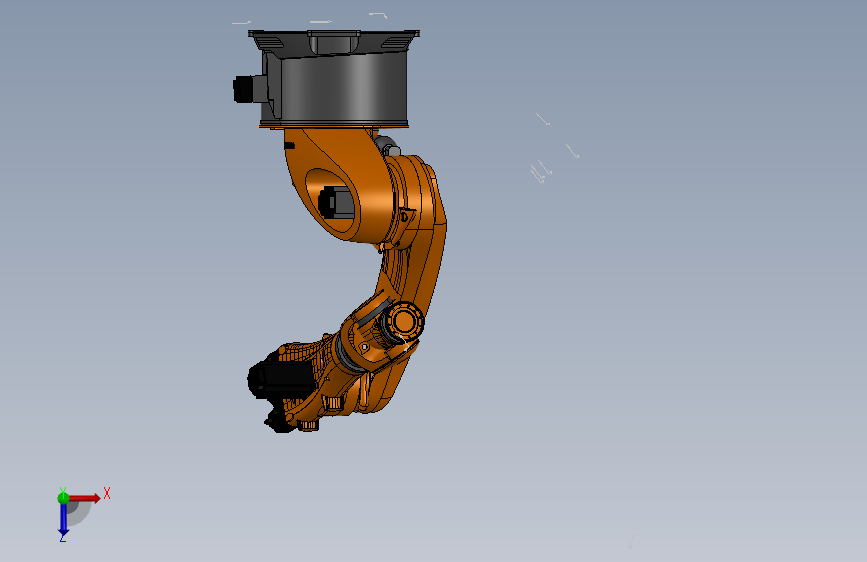This screenshot has width=867, height=562.
Task: Select the black connector on the gray base
Action: click(244, 89)
